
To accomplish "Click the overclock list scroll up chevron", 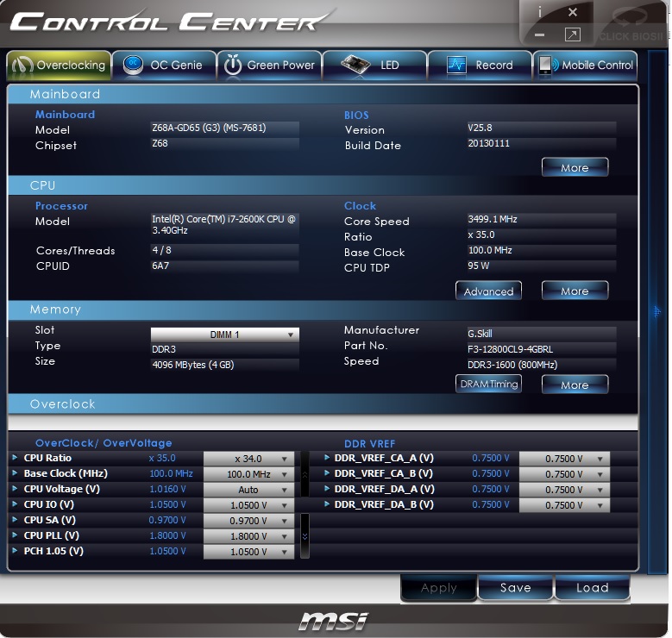I will click(x=305, y=474).
